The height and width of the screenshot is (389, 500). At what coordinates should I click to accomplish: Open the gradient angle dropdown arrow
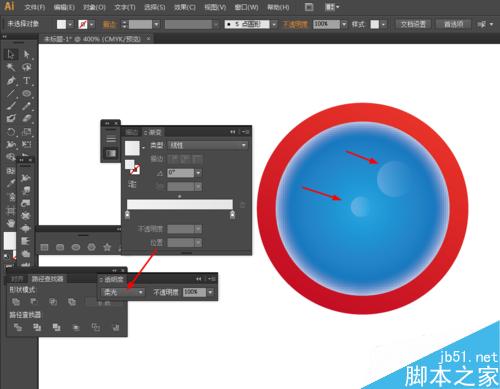[x=198, y=173]
